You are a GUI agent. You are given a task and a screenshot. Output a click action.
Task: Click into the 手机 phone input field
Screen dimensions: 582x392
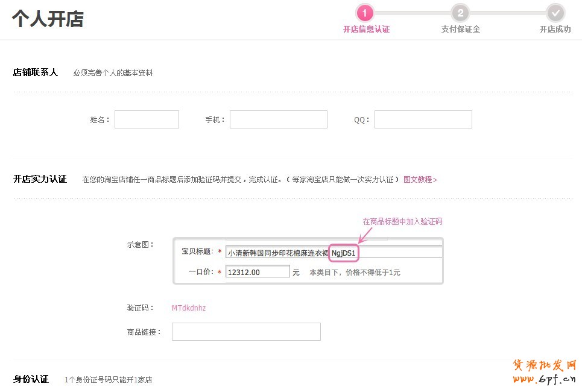[x=278, y=119]
